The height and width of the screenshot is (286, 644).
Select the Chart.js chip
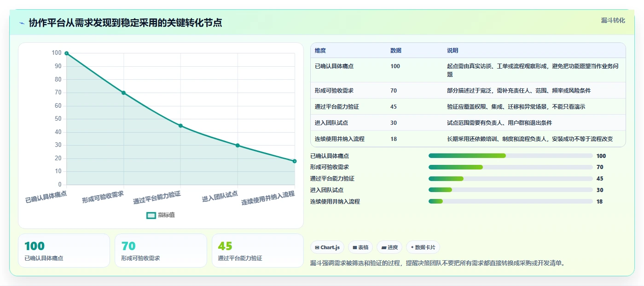(x=327, y=247)
